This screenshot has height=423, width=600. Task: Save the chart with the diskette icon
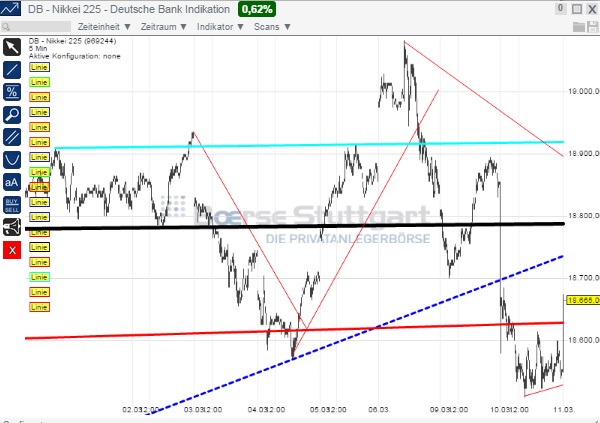[x=593, y=27]
